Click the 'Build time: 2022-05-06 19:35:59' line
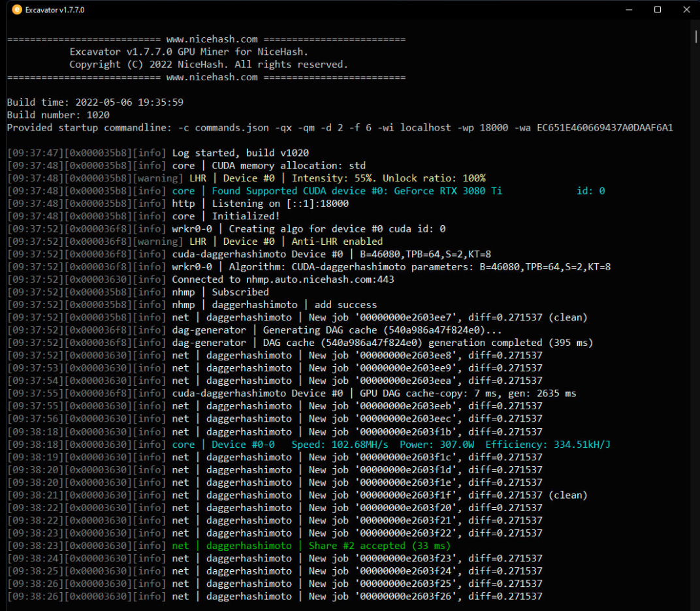Image resolution: width=700 pixels, height=611 pixels. [95, 102]
